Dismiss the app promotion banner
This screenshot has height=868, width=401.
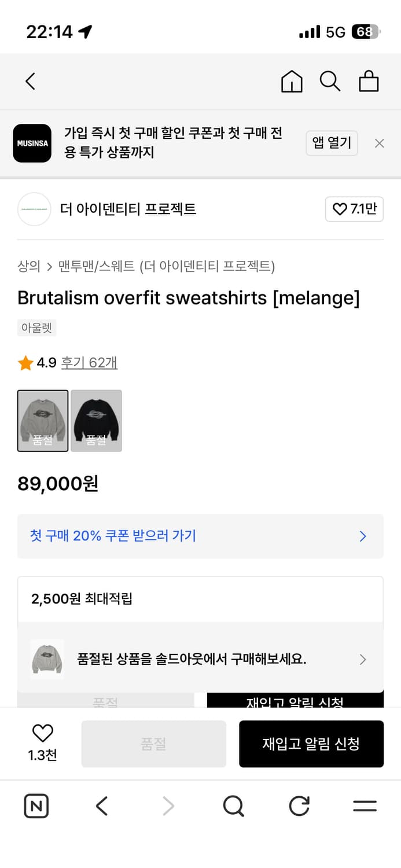tap(380, 144)
